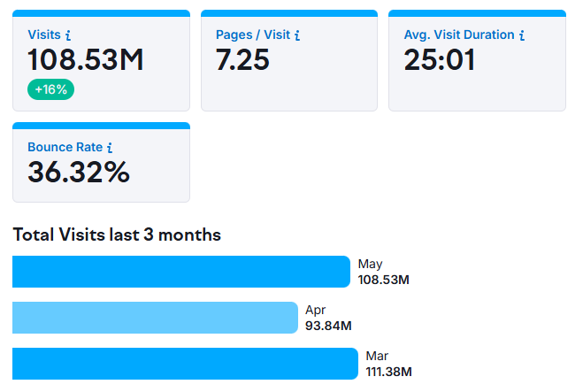Click the Avg. Visit Duration info icon
The width and height of the screenshot is (583, 392).
pos(522,35)
